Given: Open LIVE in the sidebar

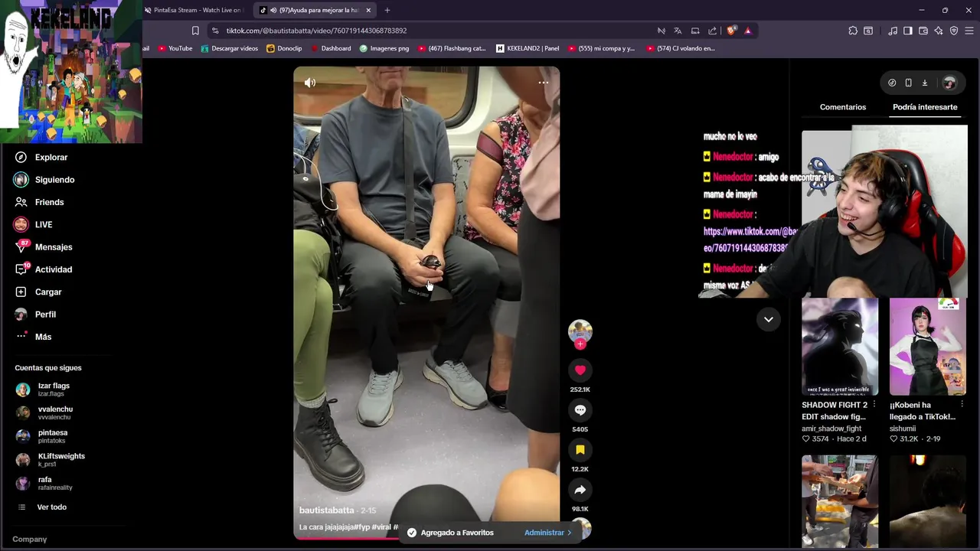Looking at the screenshot, I should pyautogui.click(x=44, y=224).
